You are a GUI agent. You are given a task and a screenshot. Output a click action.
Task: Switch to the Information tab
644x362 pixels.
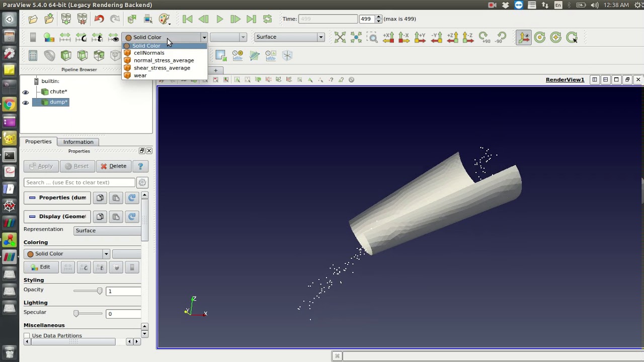pyautogui.click(x=78, y=142)
